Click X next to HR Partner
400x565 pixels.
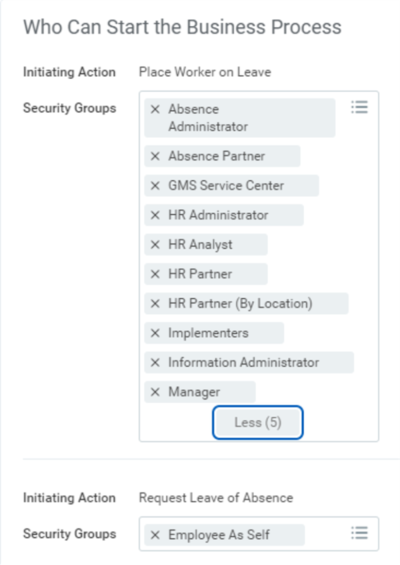tap(155, 274)
